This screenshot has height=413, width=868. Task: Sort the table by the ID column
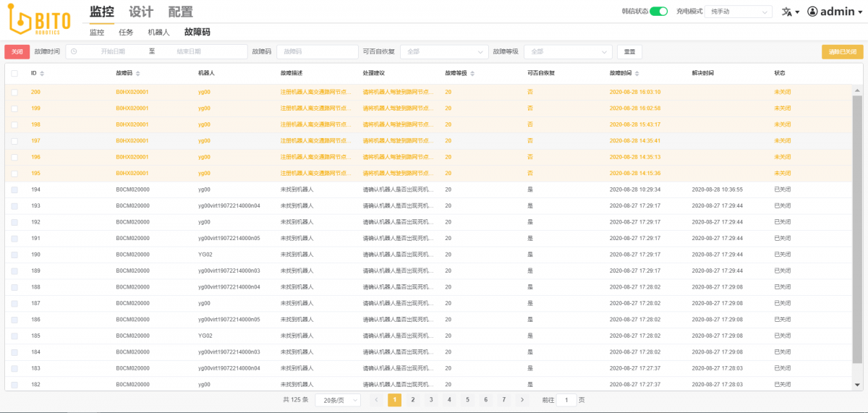pos(41,73)
